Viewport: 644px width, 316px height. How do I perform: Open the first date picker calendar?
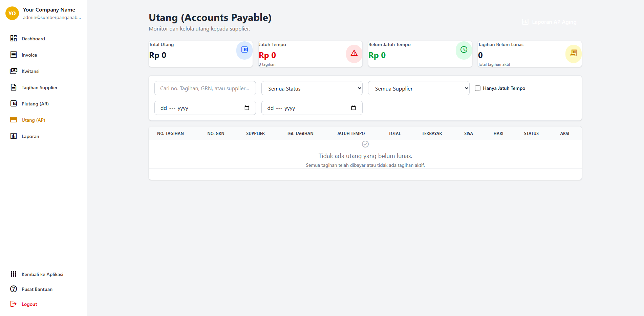247,108
